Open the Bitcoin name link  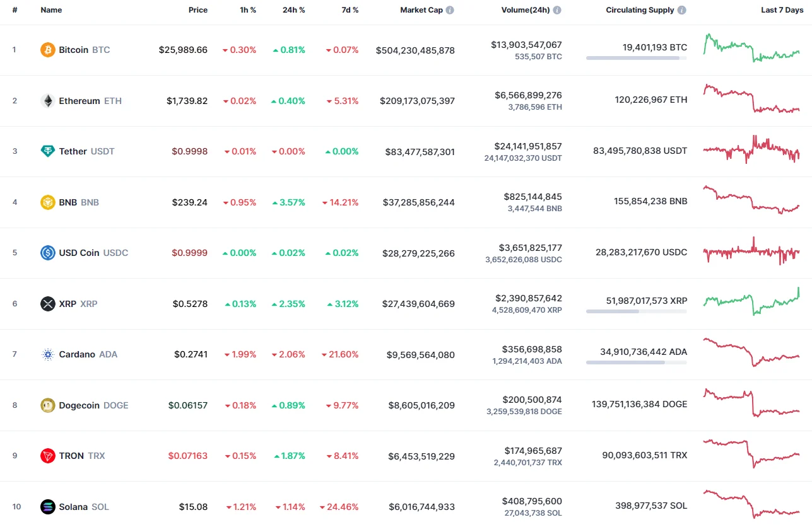point(74,49)
